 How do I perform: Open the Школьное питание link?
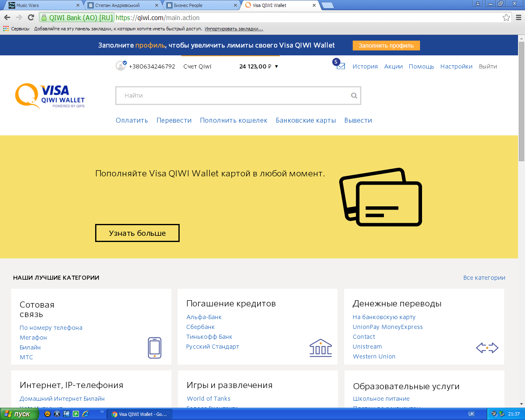(x=381, y=399)
